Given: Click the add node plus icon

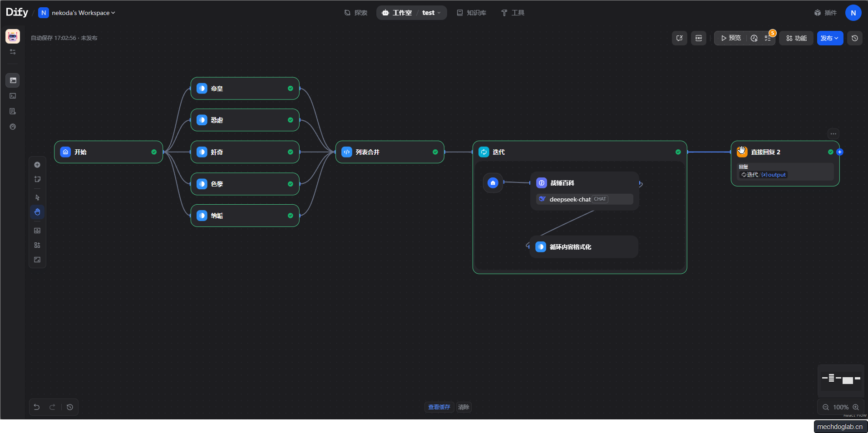Looking at the screenshot, I should (37, 165).
